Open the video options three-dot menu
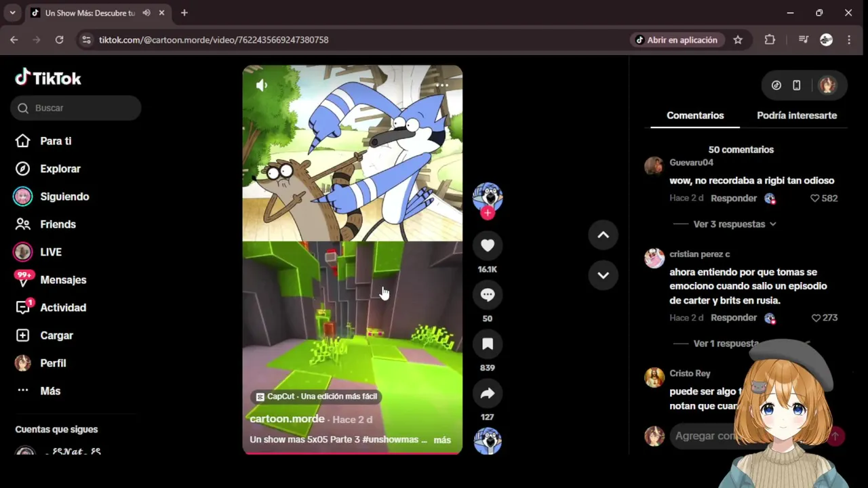This screenshot has width=868, height=488. pyautogui.click(x=441, y=85)
